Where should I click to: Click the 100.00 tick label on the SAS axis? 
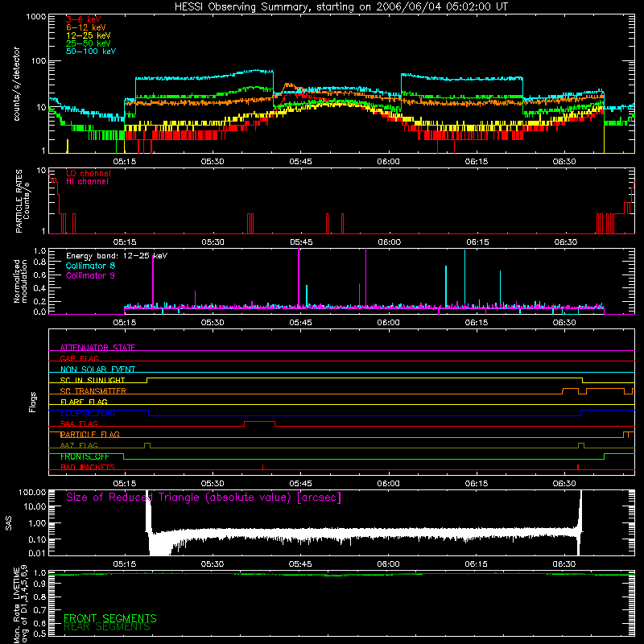tap(32, 492)
